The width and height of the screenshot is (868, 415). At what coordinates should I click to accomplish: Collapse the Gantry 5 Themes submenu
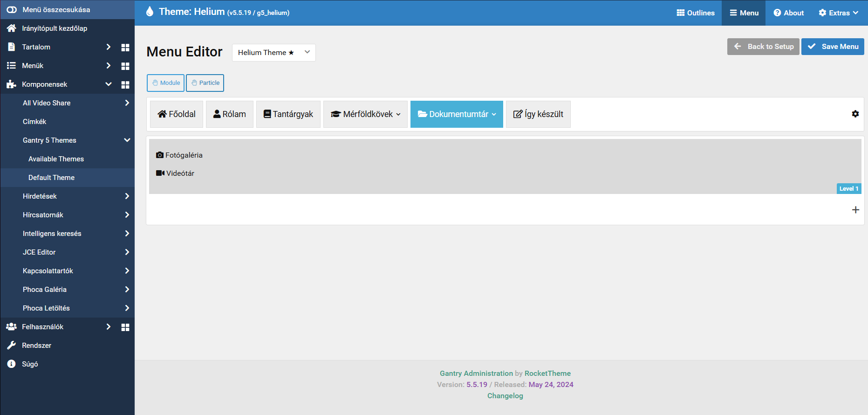tap(127, 140)
